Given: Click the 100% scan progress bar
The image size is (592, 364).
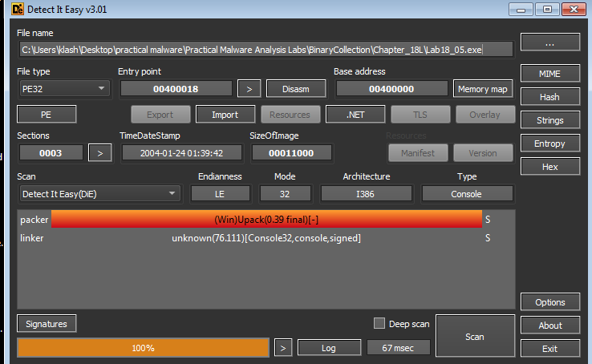Looking at the screenshot, I should click(x=143, y=347).
